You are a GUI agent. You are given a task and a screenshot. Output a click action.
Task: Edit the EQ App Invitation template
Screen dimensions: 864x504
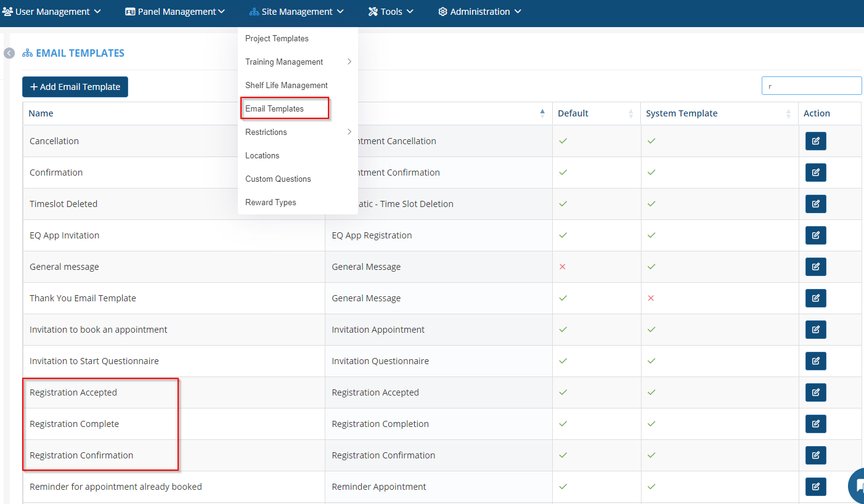[x=815, y=235]
